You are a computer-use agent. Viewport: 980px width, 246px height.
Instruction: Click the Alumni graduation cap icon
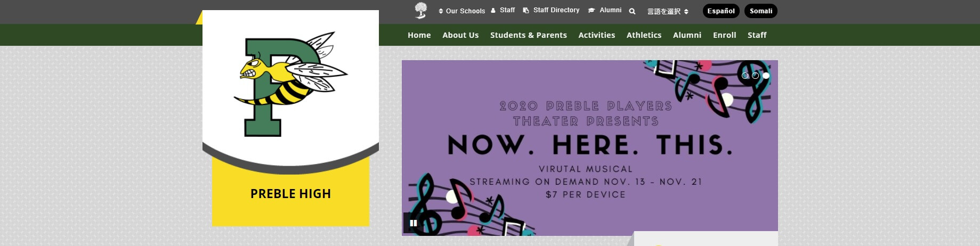click(591, 11)
